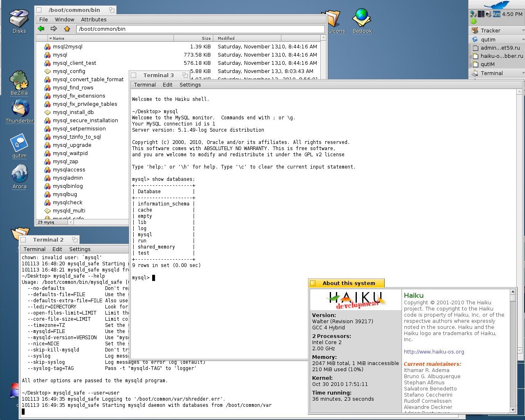
Task: Click the Terminal 2 title tab
Action: (50, 240)
